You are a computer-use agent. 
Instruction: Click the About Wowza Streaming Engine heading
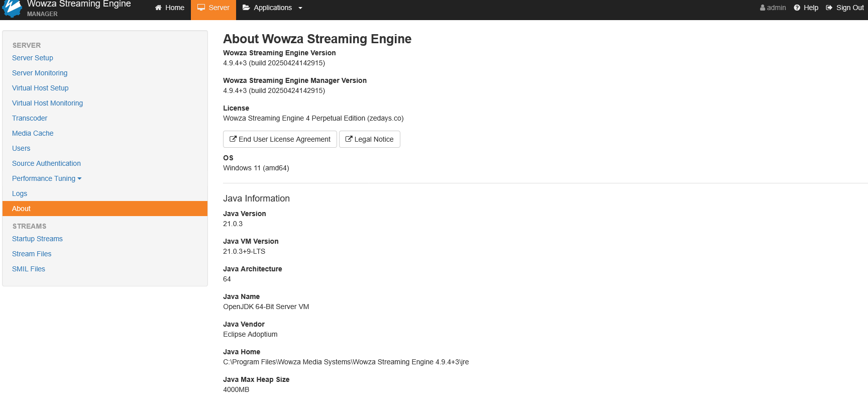[317, 39]
